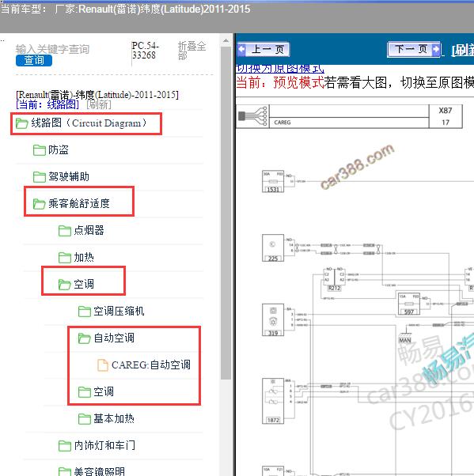474x476 pixels.
Task: Click the 刷新 link in the tree panel
Action: [99, 104]
